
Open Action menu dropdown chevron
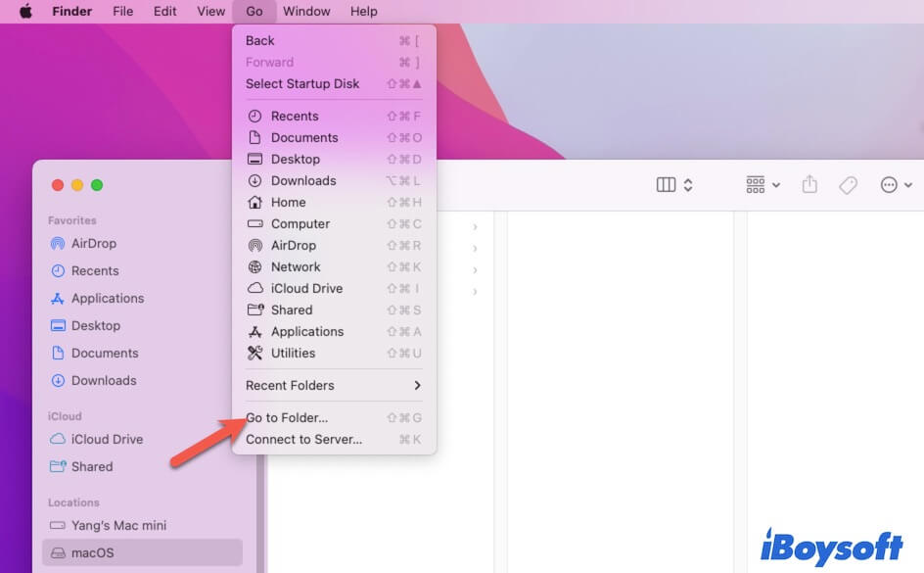tap(908, 185)
